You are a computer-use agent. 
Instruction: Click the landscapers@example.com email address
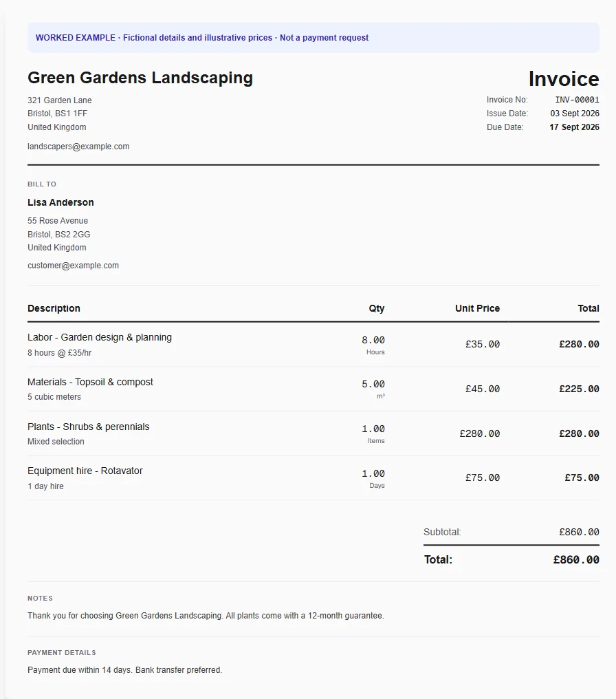click(78, 147)
